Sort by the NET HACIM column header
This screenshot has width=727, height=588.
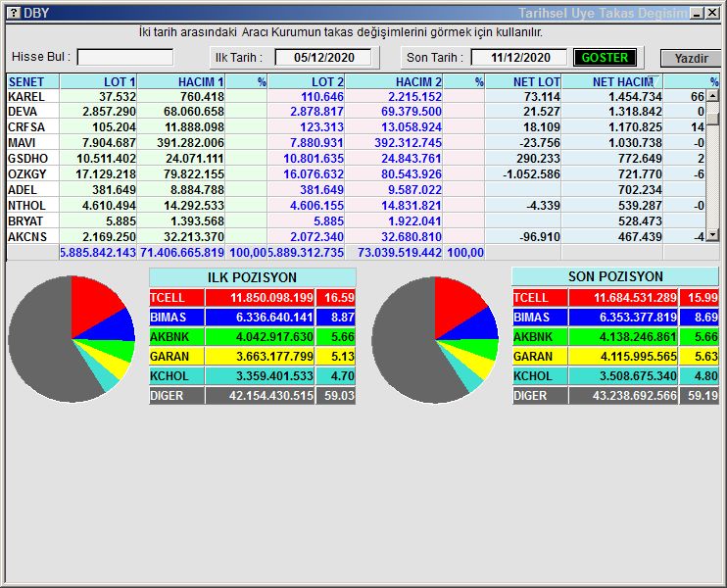[622, 82]
